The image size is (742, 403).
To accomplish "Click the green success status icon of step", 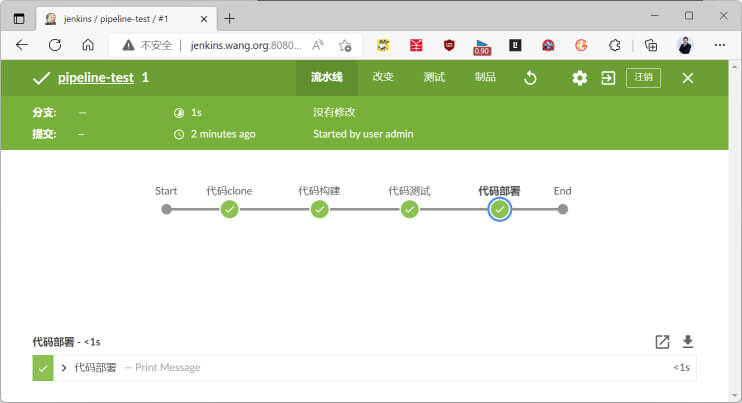I will tap(43, 368).
